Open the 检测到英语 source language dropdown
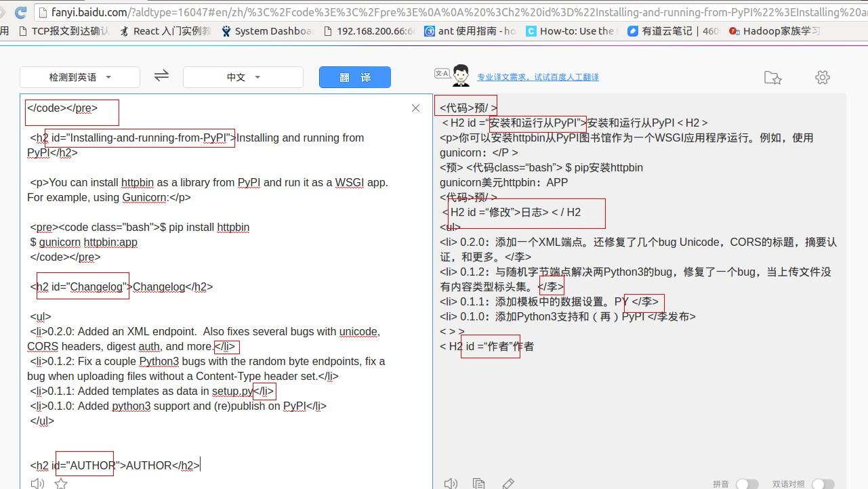 point(80,77)
